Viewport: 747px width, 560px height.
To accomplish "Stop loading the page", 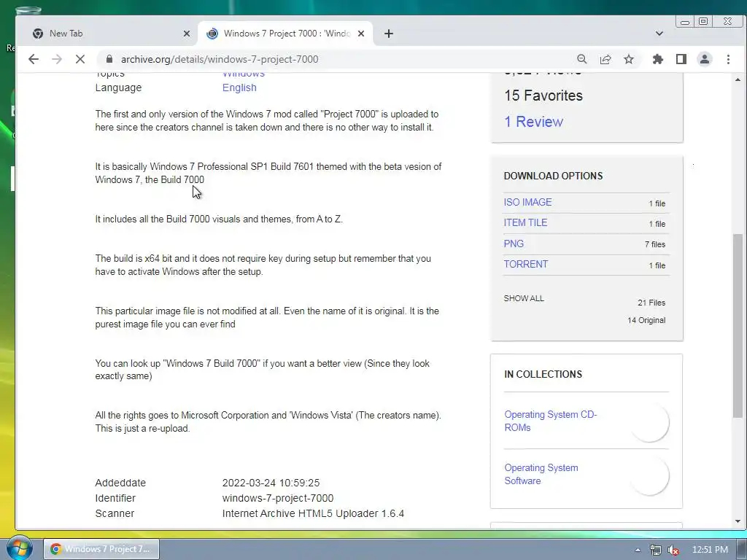I will coord(80,59).
